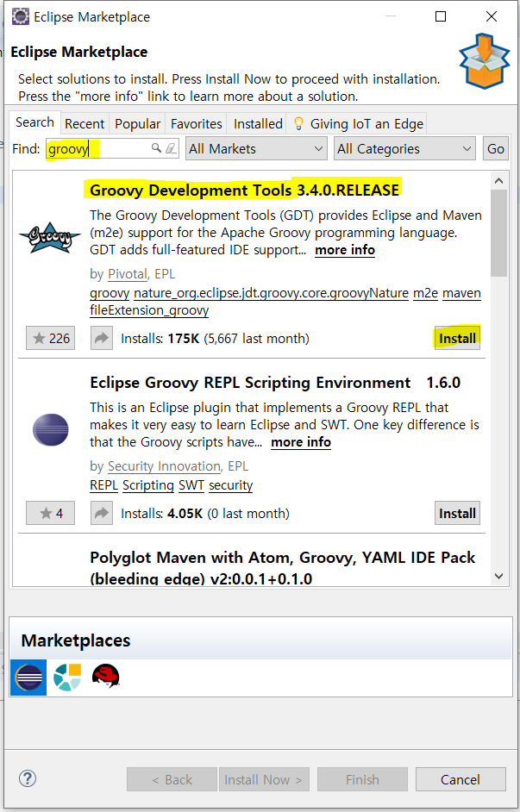Click the SWT tag link
The image size is (520, 812).
pos(191,485)
